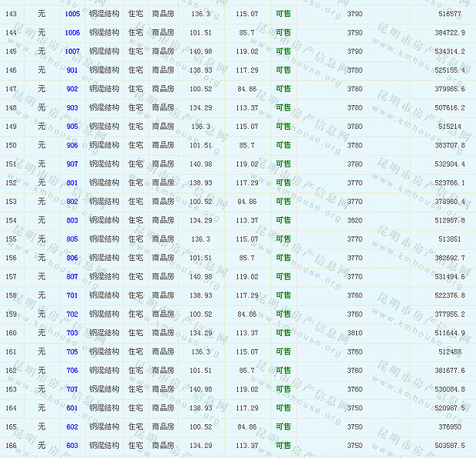Open room 705 details
This screenshot has height=458, width=476.
tap(72, 352)
